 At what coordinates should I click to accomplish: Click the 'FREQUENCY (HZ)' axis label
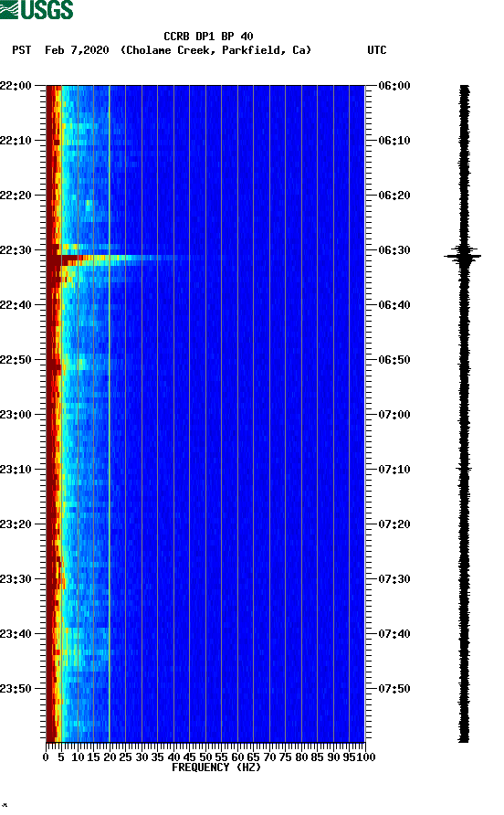click(216, 767)
